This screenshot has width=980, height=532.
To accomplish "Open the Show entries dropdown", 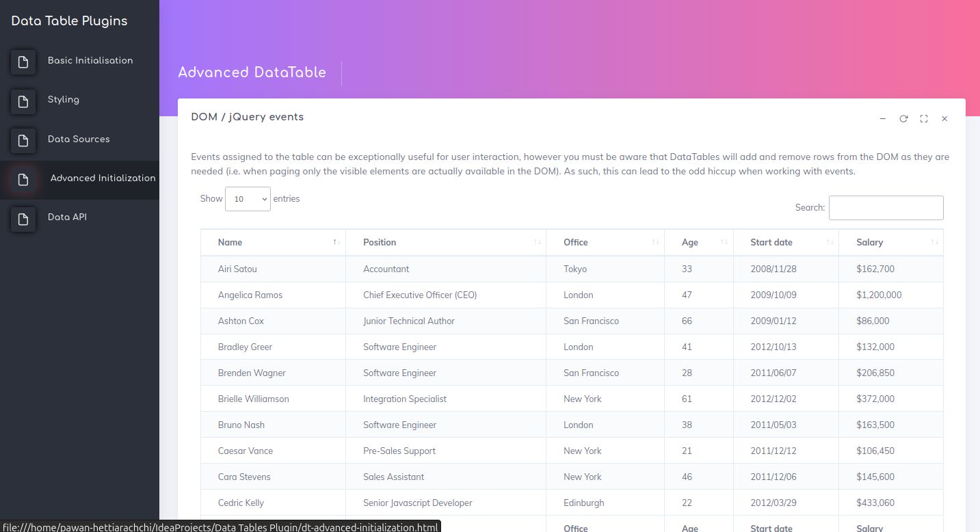I will [248, 199].
